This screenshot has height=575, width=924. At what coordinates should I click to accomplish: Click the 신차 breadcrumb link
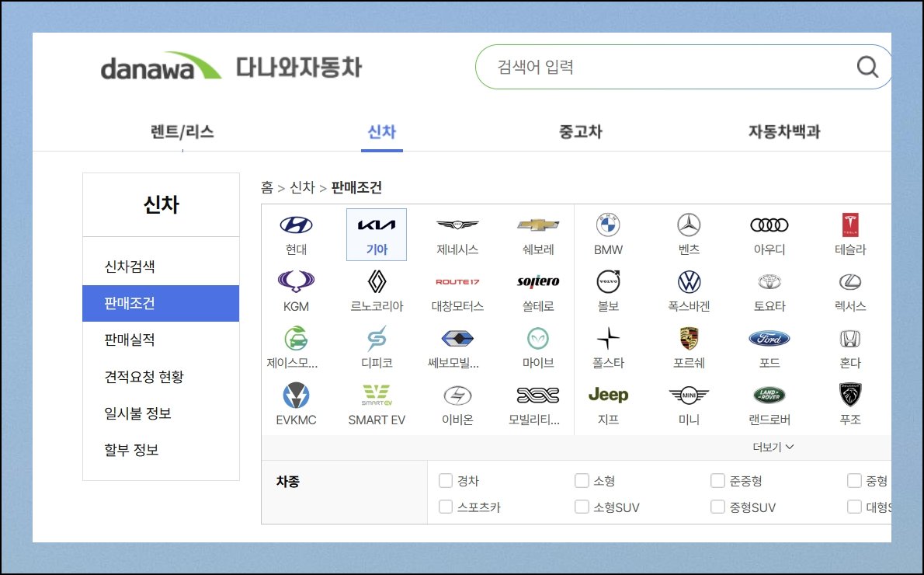click(302, 187)
